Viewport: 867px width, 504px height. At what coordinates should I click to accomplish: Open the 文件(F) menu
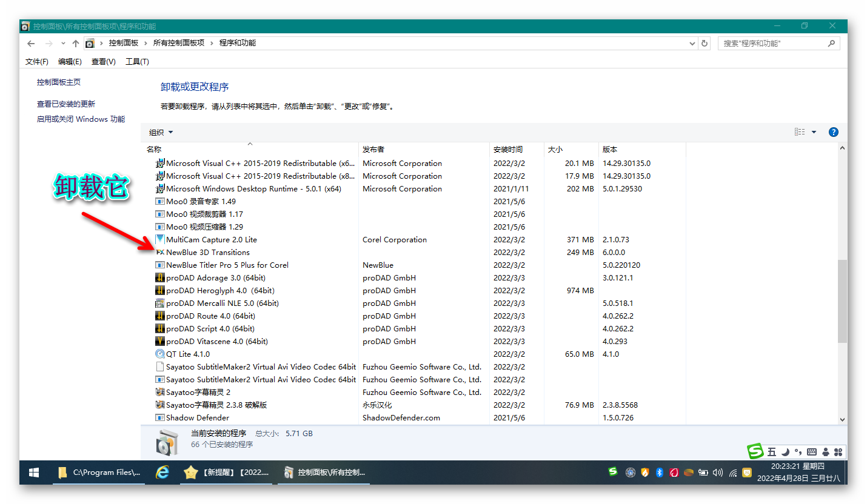(37, 62)
